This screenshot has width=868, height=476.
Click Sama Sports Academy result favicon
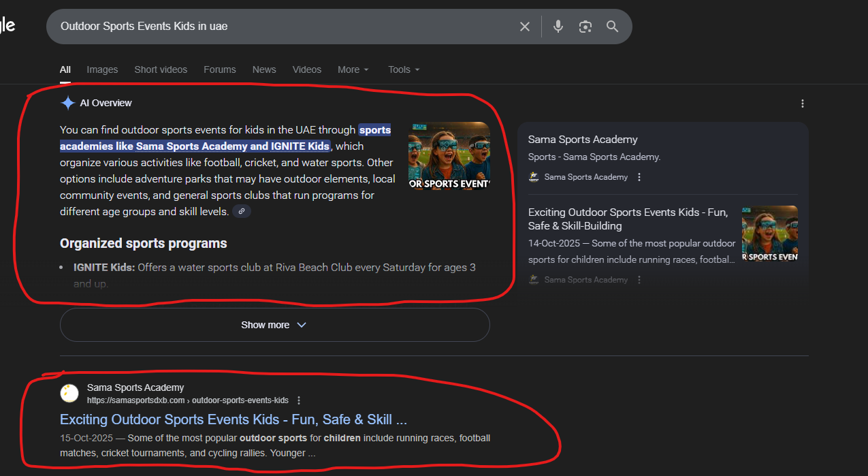(69, 394)
